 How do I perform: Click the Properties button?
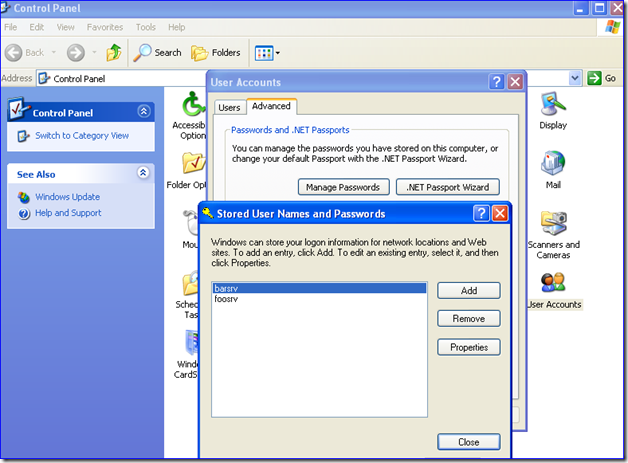tap(469, 347)
